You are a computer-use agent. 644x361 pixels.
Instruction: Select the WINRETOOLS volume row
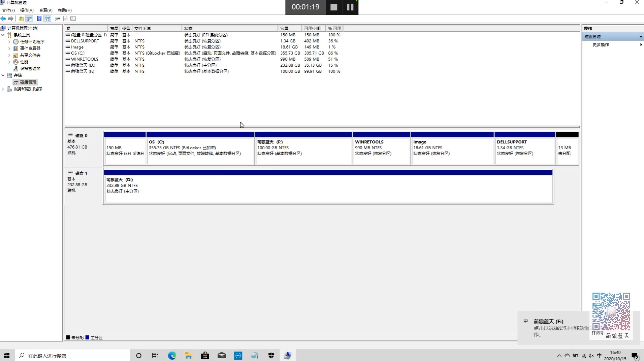tap(203, 59)
